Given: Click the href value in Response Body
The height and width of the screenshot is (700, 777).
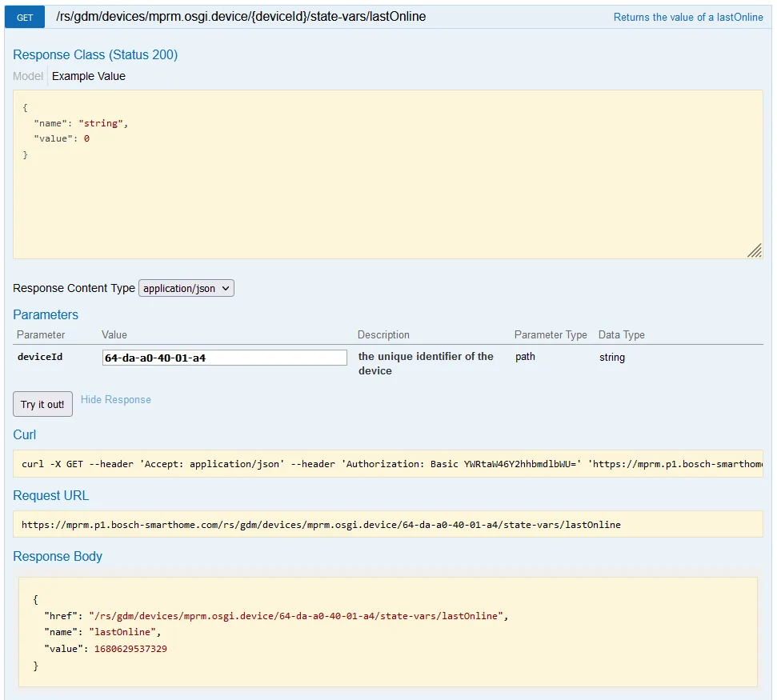Looking at the screenshot, I should pos(298,615).
